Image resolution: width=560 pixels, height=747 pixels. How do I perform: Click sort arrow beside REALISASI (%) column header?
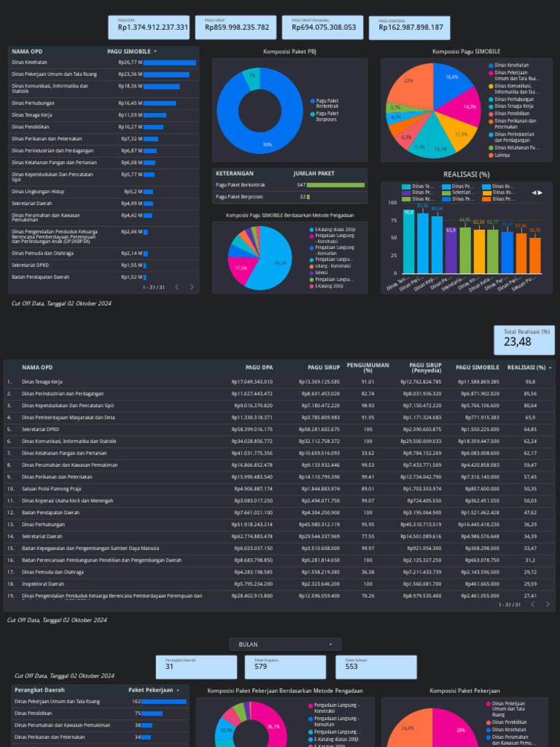[x=551, y=368]
